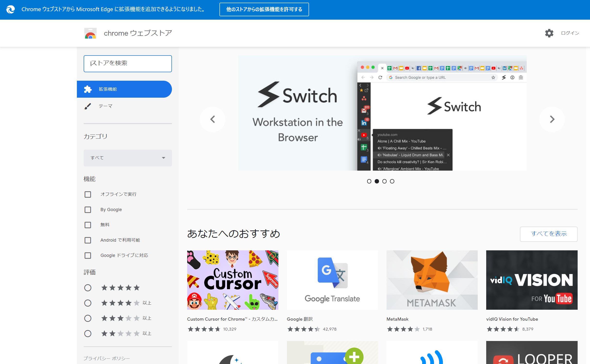Image resolution: width=590 pixels, height=364 pixels.
Task: Open Switch Workstation carousel banner
Action: click(382, 113)
